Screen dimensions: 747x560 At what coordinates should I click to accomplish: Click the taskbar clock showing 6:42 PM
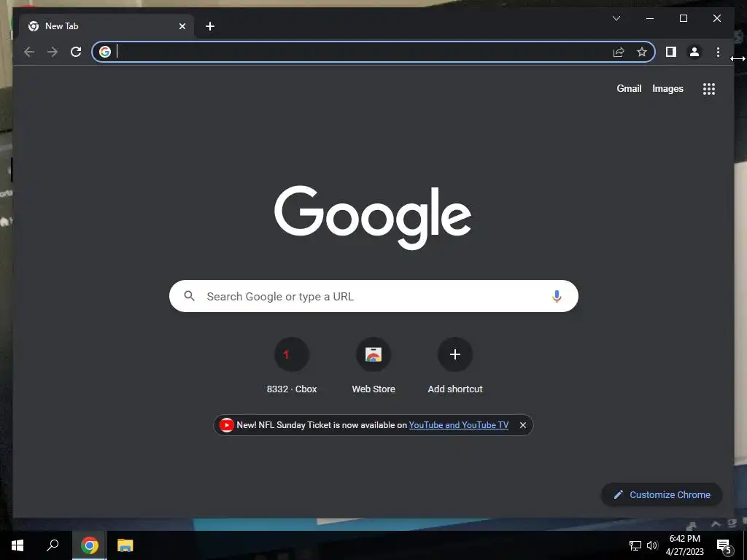tap(684, 545)
